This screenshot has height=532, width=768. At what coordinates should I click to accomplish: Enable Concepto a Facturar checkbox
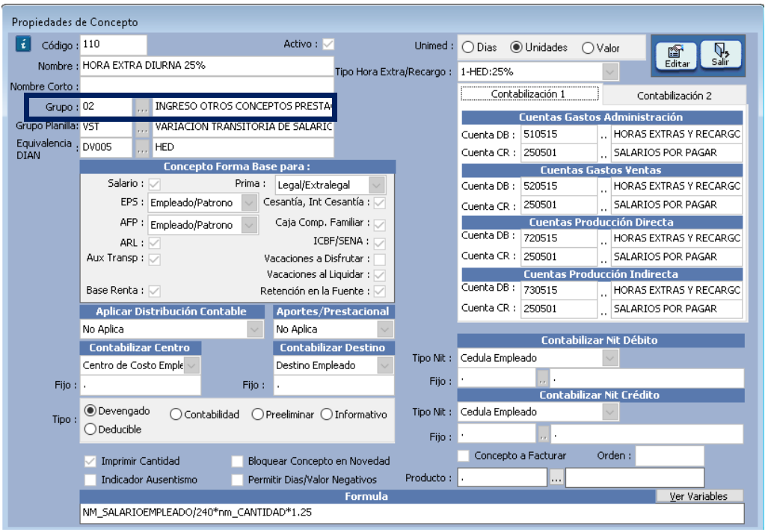coord(464,456)
